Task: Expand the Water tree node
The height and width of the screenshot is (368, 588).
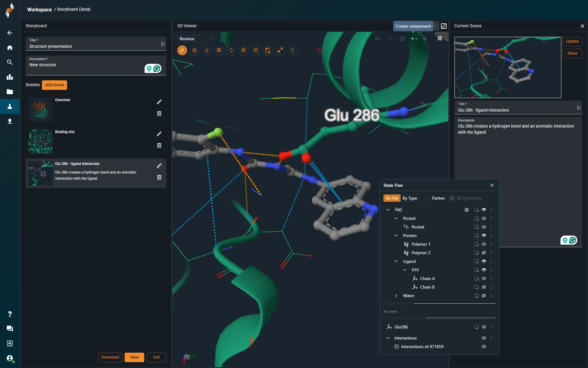Action: (x=396, y=296)
